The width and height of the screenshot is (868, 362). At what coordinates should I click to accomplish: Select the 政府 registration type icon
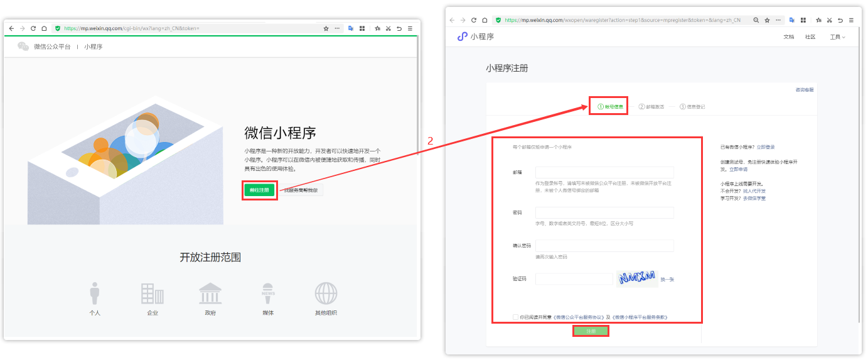tap(210, 293)
